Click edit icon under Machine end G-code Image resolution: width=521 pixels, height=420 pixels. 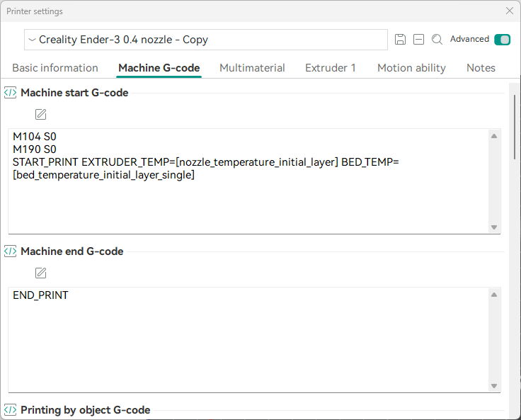[41, 273]
